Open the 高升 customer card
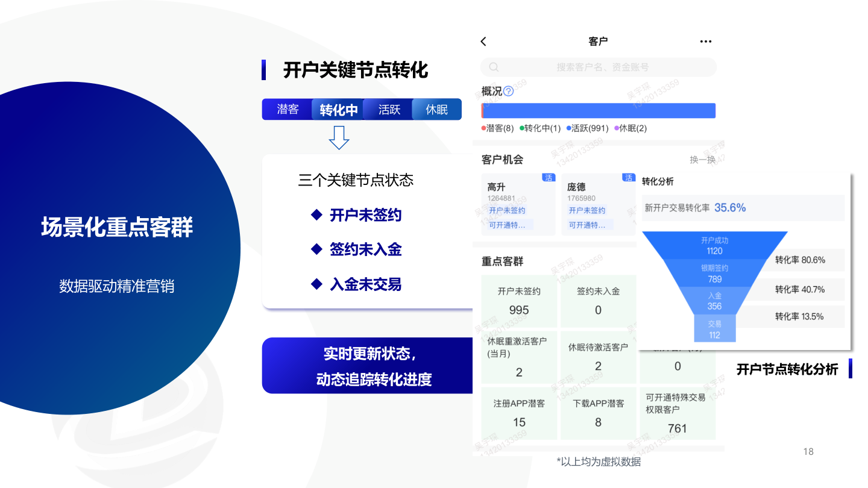Screen dimensions: 868x488 [x=518, y=204]
